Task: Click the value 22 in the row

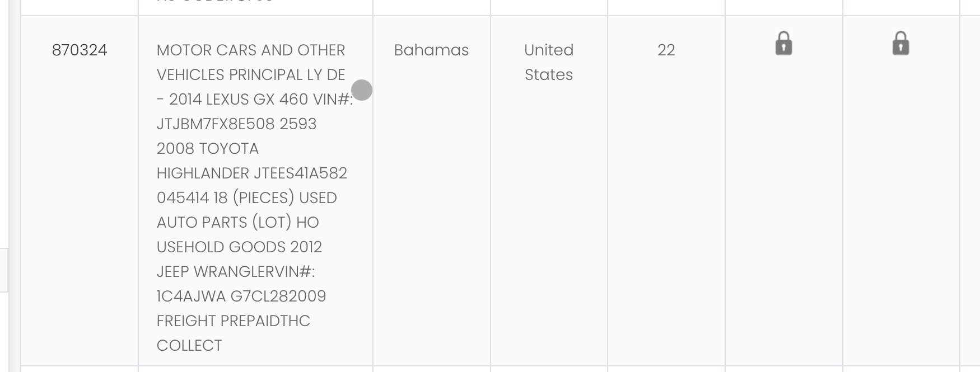Action: click(666, 50)
